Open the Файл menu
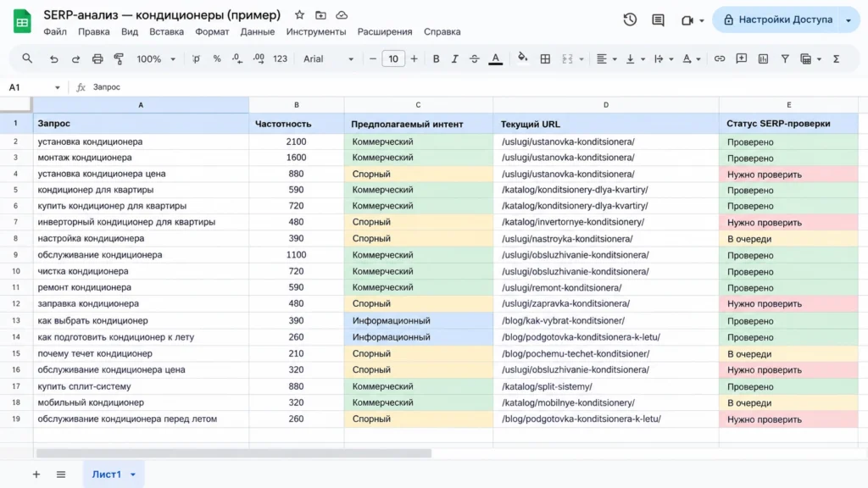This screenshot has height=488, width=868. click(x=55, y=31)
